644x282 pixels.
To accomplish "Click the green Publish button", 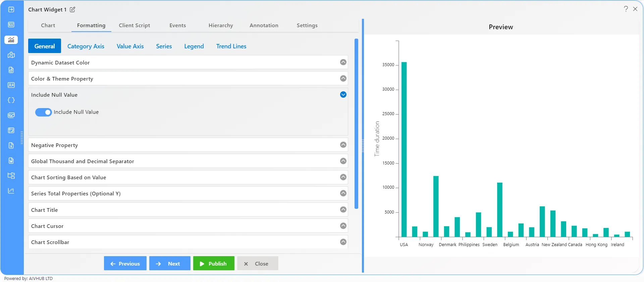I will (214, 264).
